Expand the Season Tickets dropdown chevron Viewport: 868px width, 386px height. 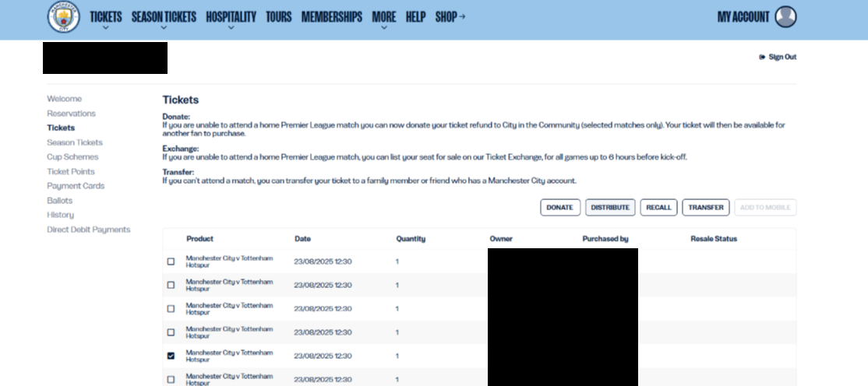point(164,27)
